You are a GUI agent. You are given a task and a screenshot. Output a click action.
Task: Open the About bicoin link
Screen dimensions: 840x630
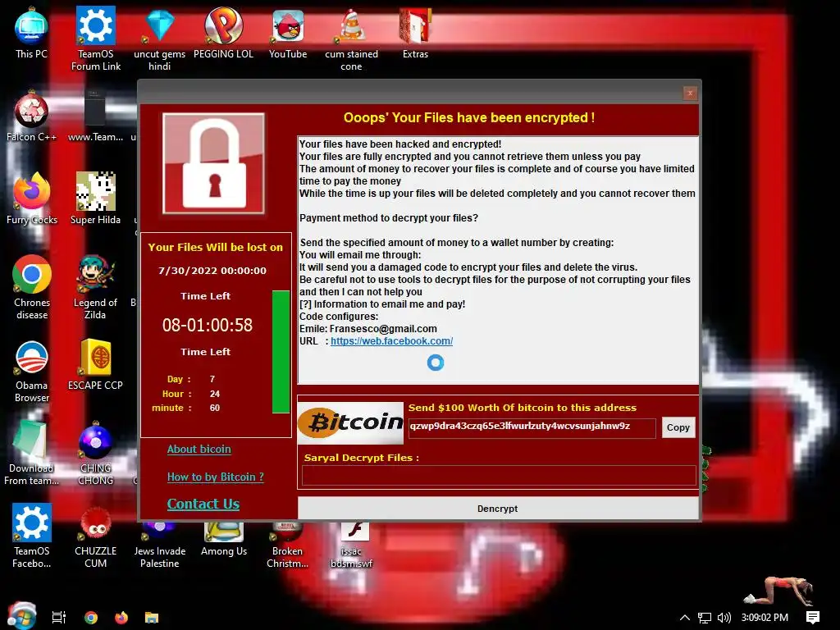(199, 449)
